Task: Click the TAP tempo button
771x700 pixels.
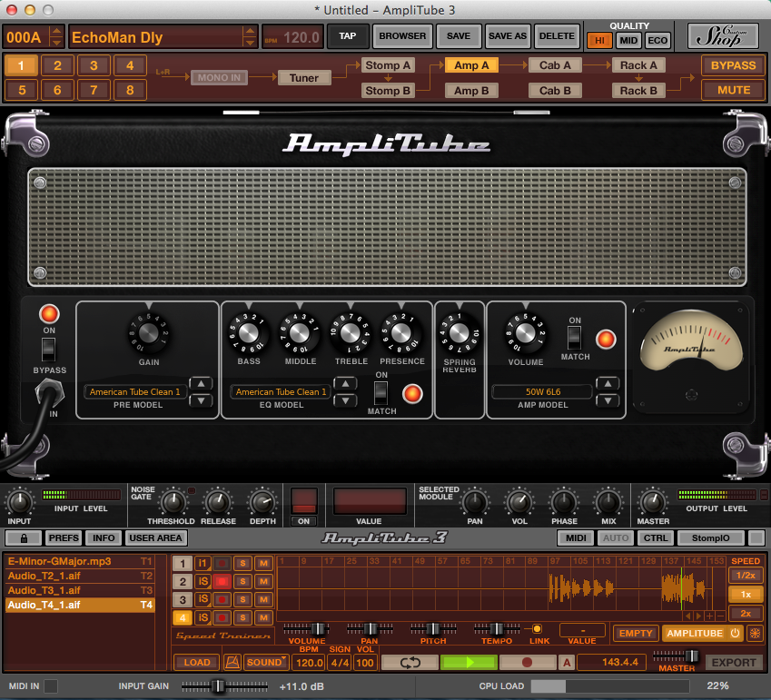Action: pos(347,36)
